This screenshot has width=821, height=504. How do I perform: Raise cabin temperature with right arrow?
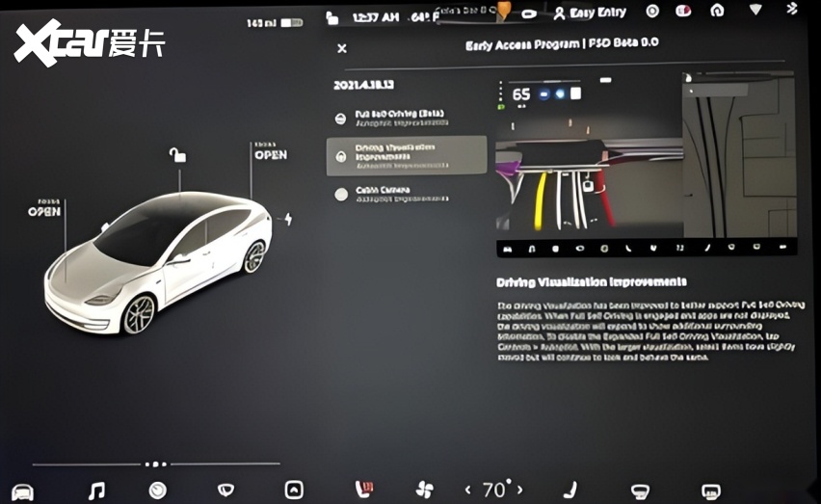(520, 490)
